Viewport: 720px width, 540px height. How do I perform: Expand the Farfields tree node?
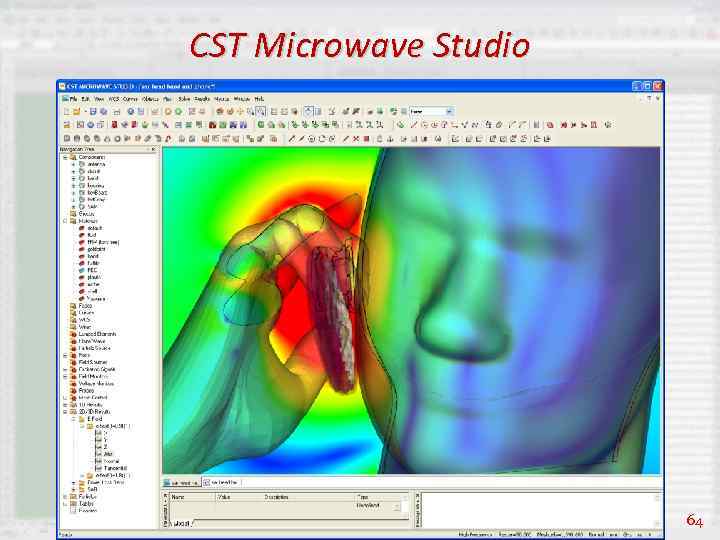coord(65,496)
